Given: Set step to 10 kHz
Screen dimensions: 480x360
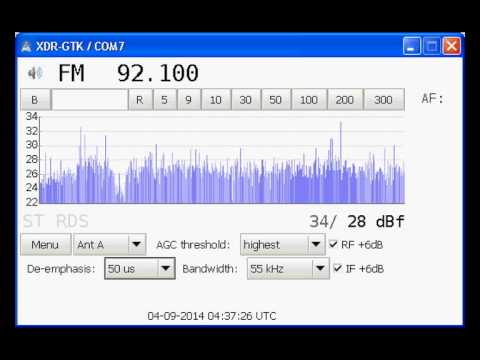Looking at the screenshot, I should 216,100.
